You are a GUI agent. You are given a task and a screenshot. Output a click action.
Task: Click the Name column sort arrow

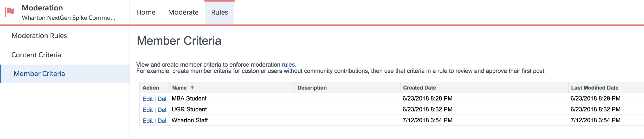pyautogui.click(x=192, y=87)
